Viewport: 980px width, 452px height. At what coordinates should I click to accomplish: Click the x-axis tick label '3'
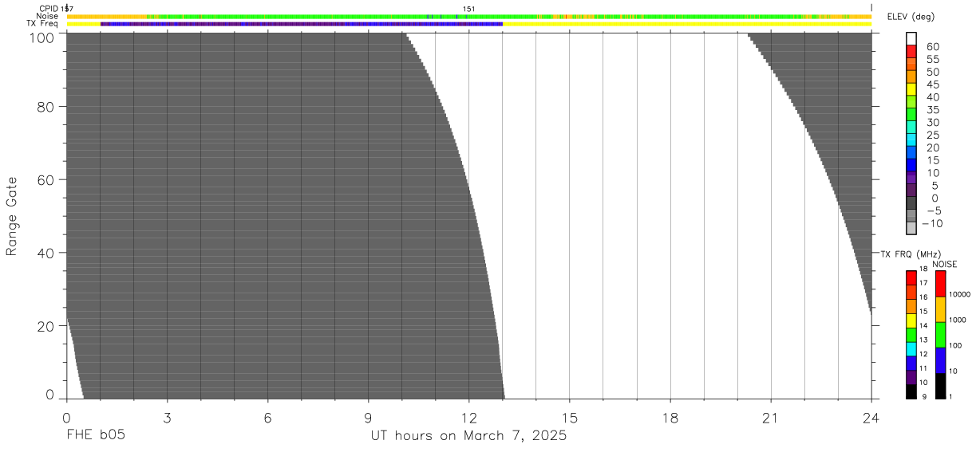pyautogui.click(x=167, y=417)
